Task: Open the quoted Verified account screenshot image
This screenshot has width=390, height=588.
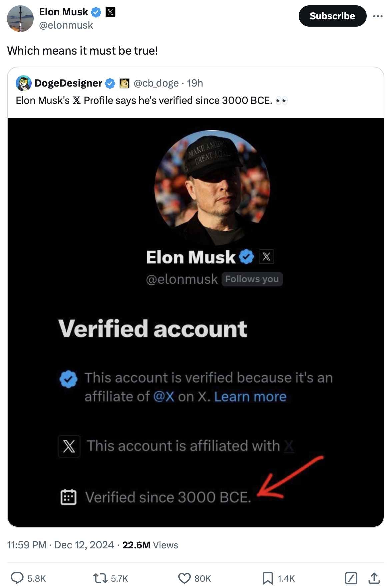Action: (x=195, y=322)
